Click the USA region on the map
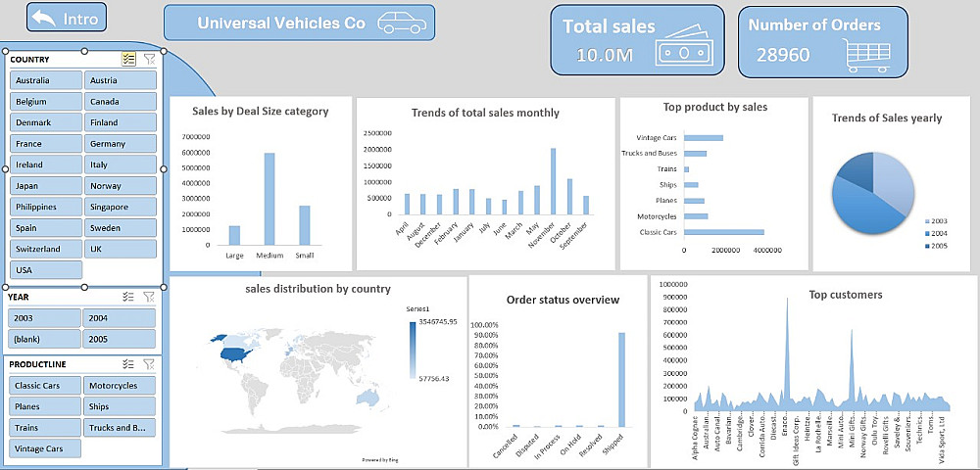The height and width of the screenshot is (470, 980). tap(233, 353)
